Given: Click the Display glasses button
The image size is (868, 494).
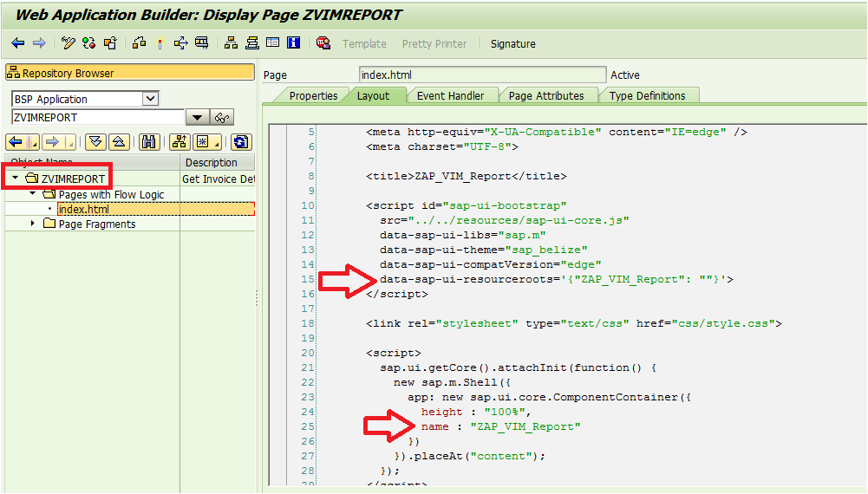Looking at the screenshot, I should pyautogui.click(x=222, y=117).
